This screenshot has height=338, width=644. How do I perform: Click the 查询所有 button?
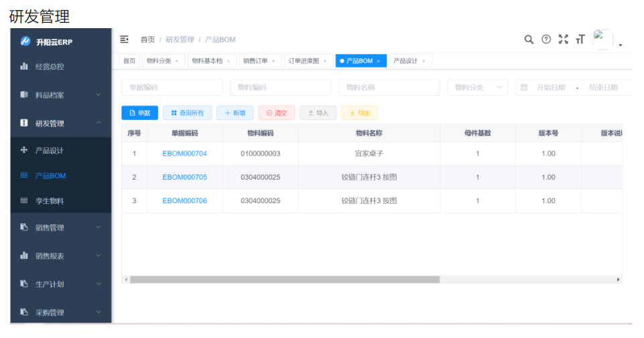tap(188, 113)
